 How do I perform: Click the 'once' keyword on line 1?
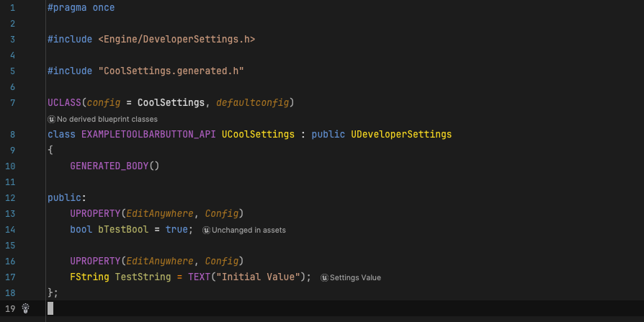pos(104,8)
